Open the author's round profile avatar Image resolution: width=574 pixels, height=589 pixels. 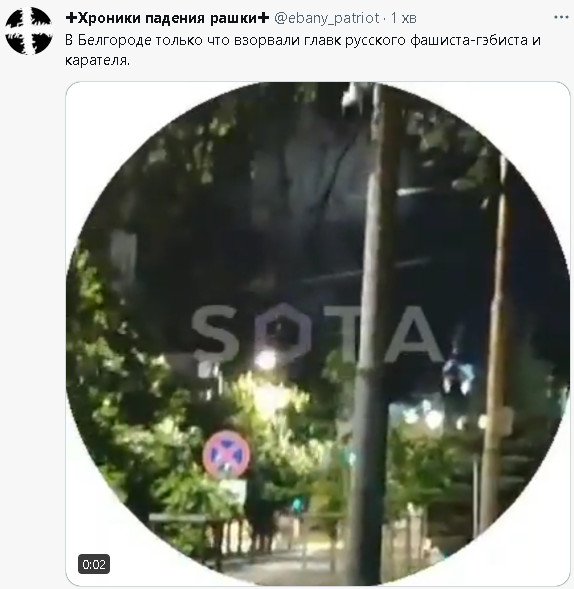tap(29, 31)
